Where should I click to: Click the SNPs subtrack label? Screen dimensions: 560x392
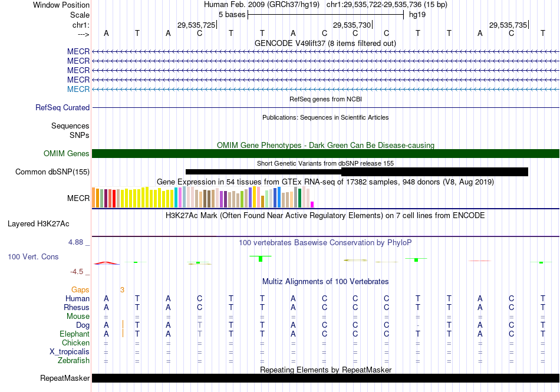(80, 136)
